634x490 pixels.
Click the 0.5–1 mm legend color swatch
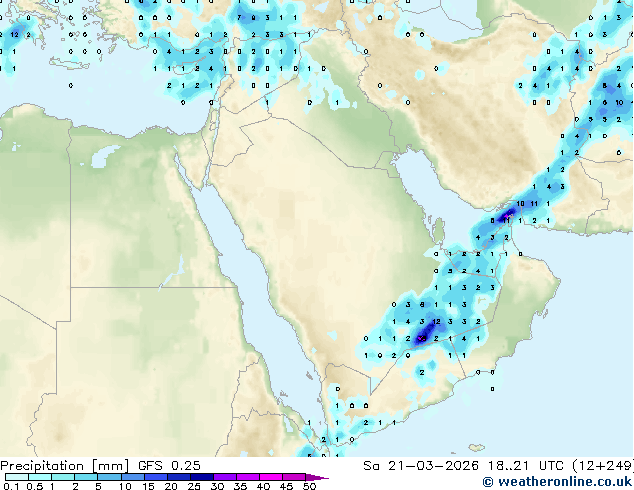pyautogui.click(x=40, y=477)
